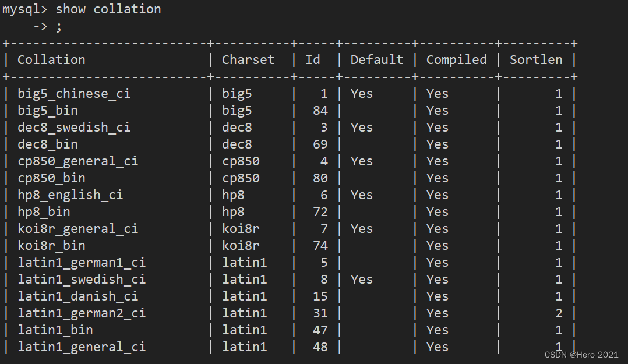
Task: Click the Default Yes for latin1_swedish_ci
Action: coord(362,279)
